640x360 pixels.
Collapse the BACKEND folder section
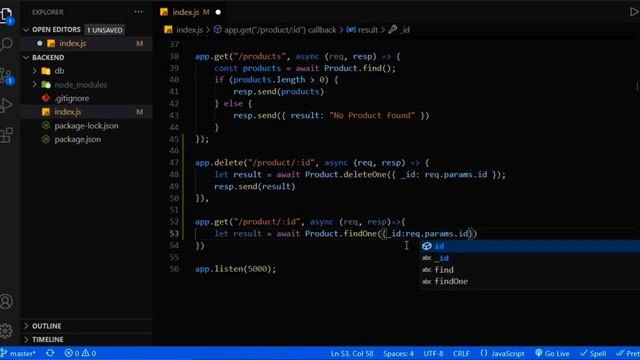click(x=26, y=58)
